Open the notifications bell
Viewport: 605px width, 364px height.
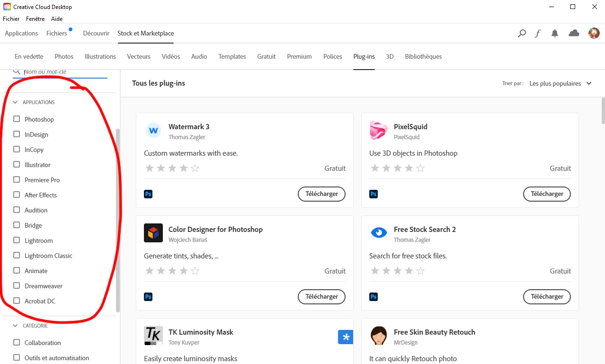(555, 34)
